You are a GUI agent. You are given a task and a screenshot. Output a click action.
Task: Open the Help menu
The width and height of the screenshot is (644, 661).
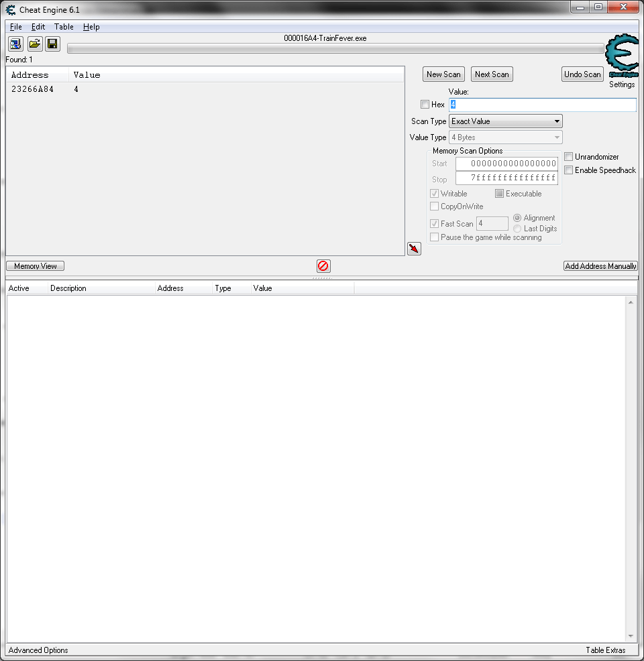[x=91, y=27]
